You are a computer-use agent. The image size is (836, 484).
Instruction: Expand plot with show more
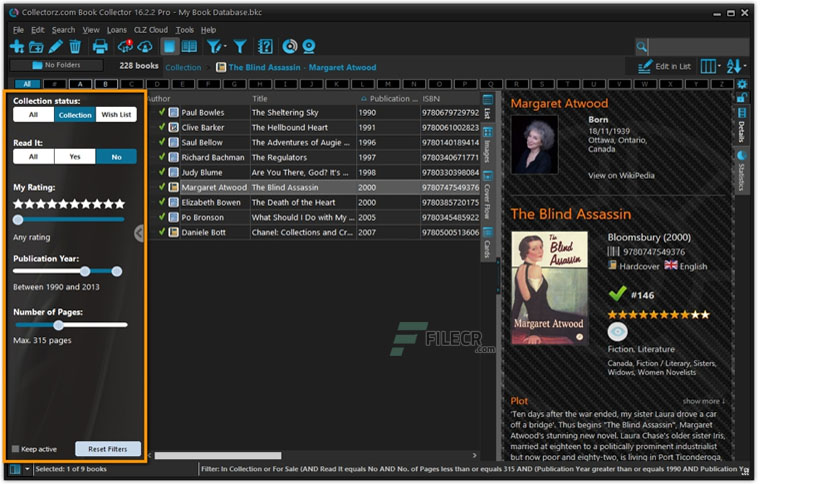click(x=704, y=401)
